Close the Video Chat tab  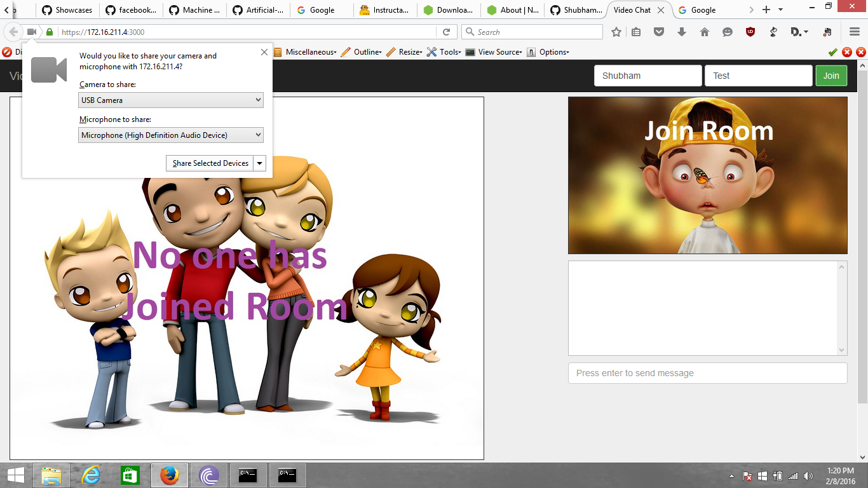click(661, 10)
